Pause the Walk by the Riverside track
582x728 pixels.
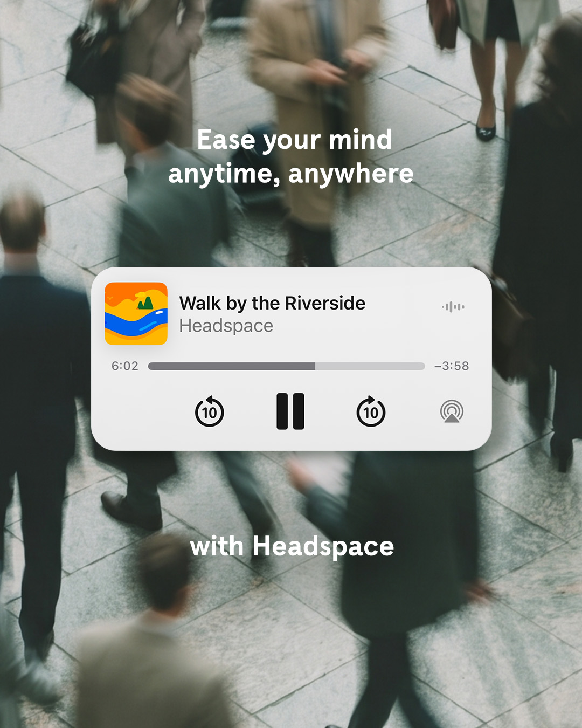[290, 411]
